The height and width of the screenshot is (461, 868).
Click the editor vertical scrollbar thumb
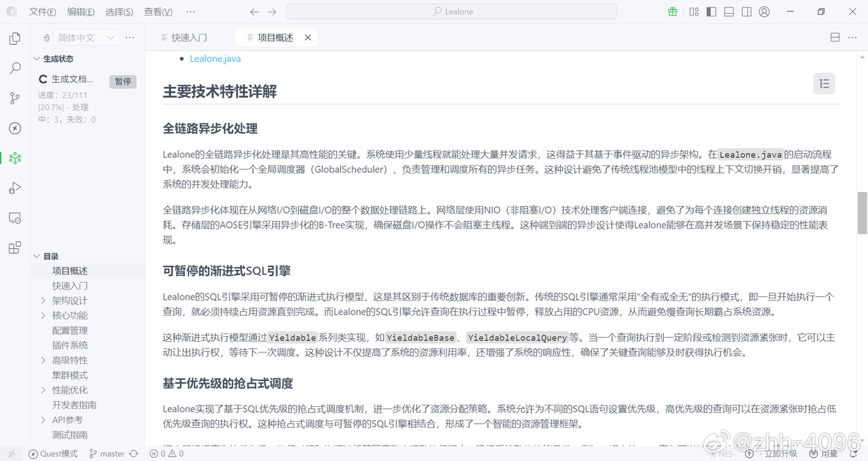(863, 212)
